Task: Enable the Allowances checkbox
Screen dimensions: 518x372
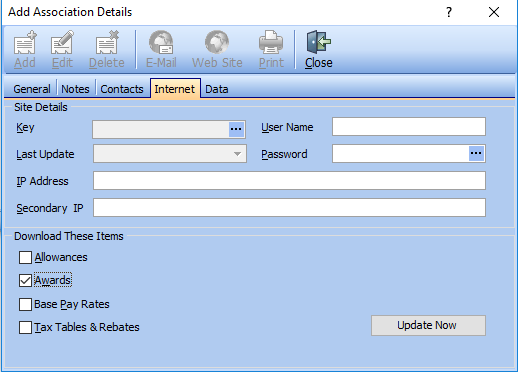Action: click(25, 257)
